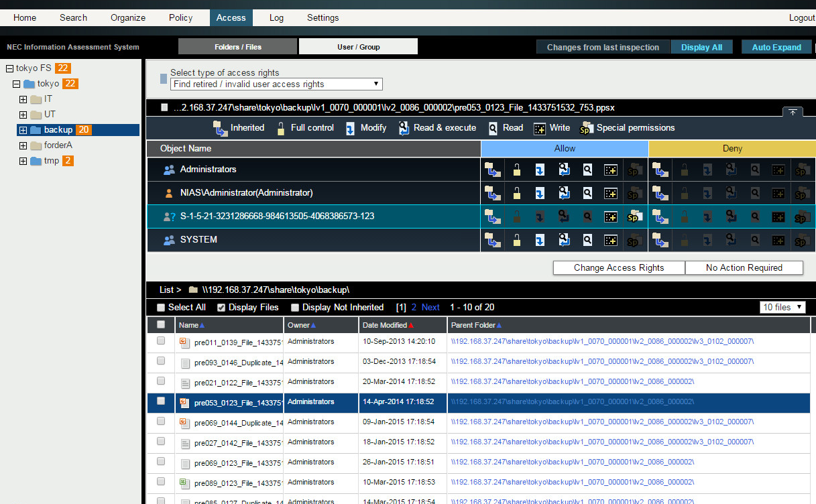Click Read allow icon for NIAS\Administrator row
This screenshot has height=504, width=816.
(x=587, y=194)
